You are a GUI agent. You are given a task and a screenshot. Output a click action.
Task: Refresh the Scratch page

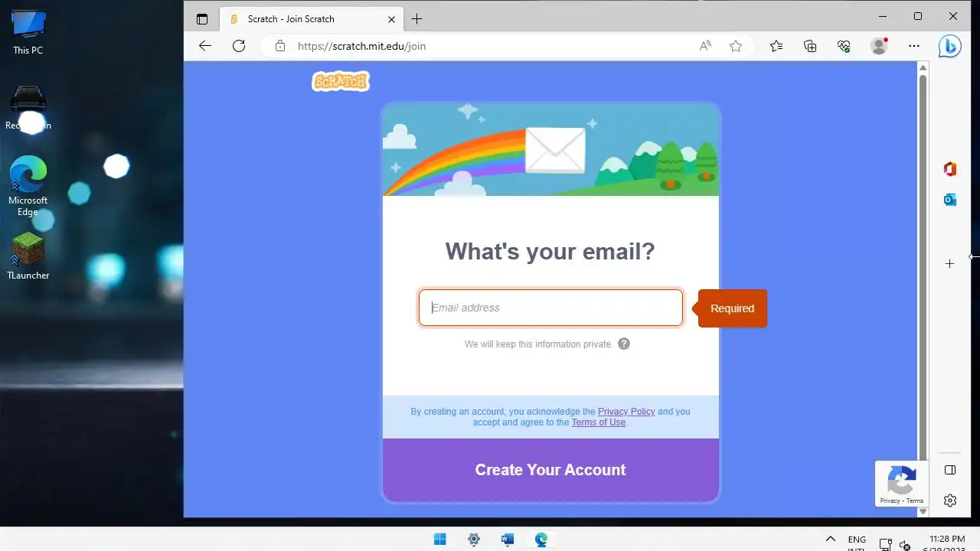pyautogui.click(x=239, y=46)
